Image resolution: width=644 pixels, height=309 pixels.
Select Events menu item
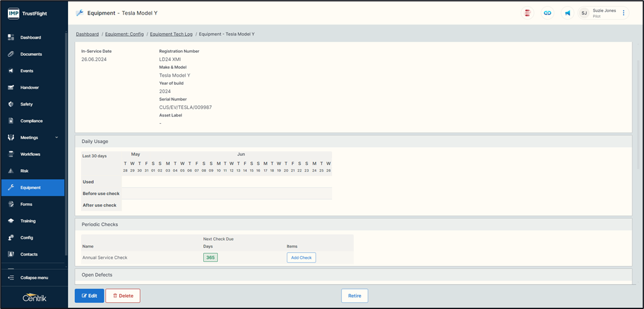pyautogui.click(x=26, y=71)
